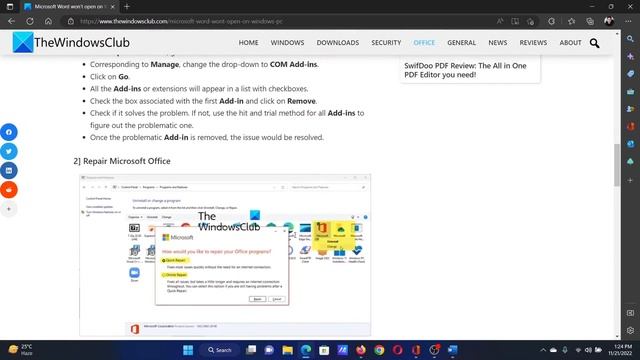Go to the HOME menu item
Viewport: 640px width, 360px height.
pos(248,42)
